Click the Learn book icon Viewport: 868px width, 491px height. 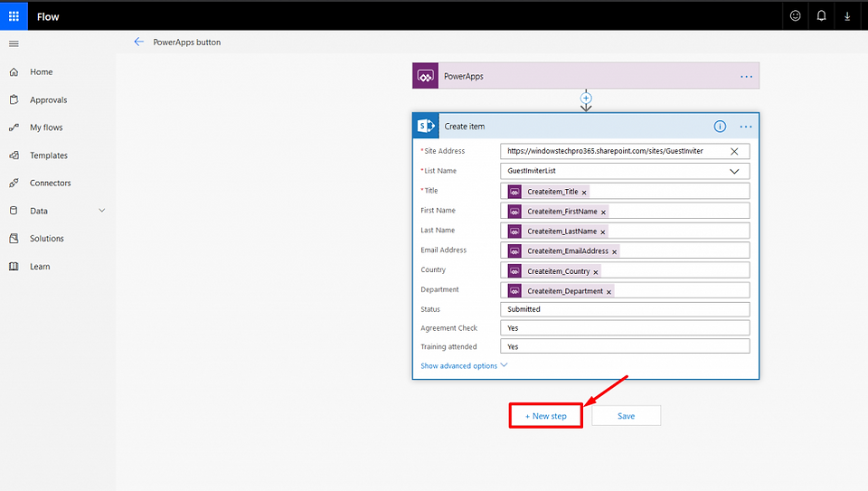(x=14, y=266)
